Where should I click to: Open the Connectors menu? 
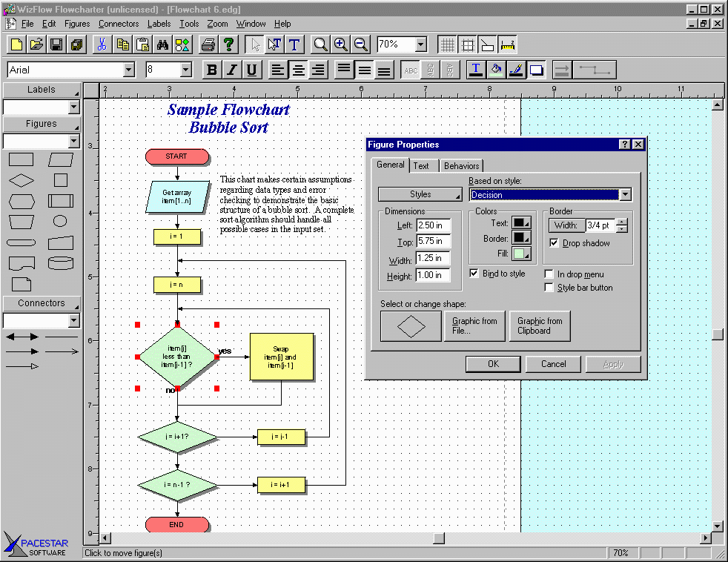(x=119, y=24)
